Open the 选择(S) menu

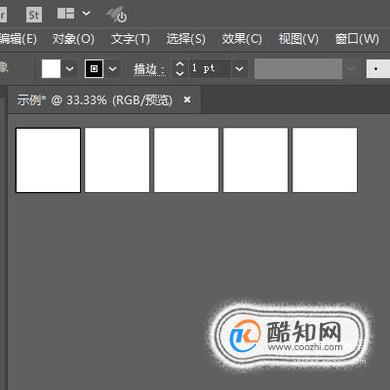click(x=186, y=39)
